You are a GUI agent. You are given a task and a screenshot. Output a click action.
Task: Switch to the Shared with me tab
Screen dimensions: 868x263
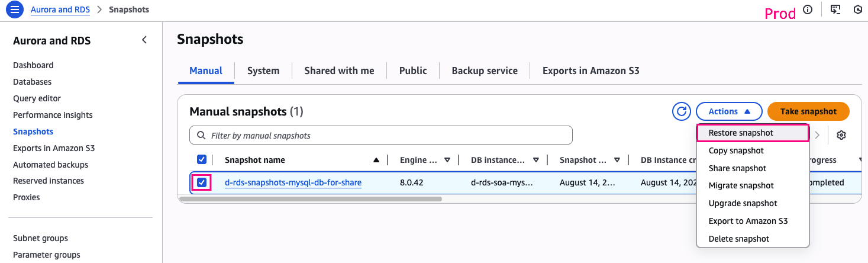click(339, 70)
